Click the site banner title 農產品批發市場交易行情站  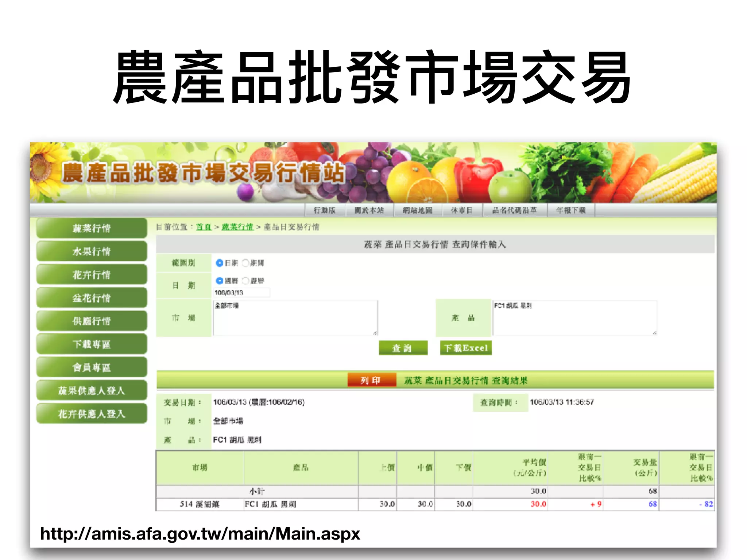point(203,173)
